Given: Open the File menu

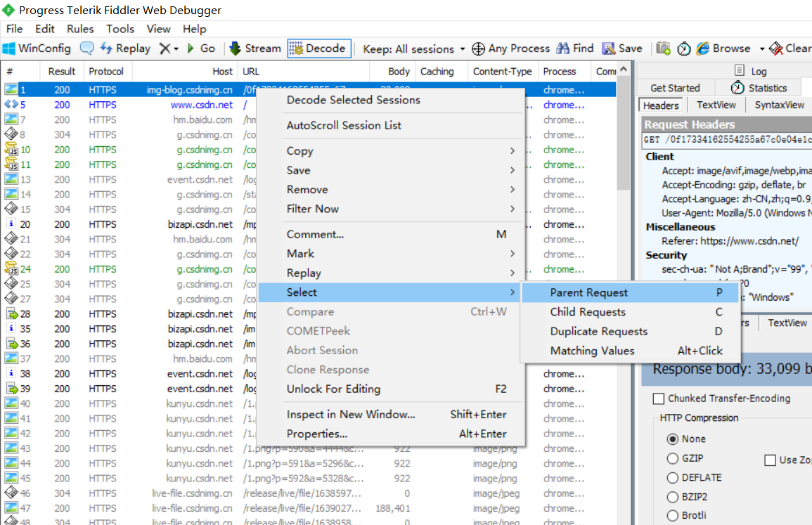Looking at the screenshot, I should [15, 29].
